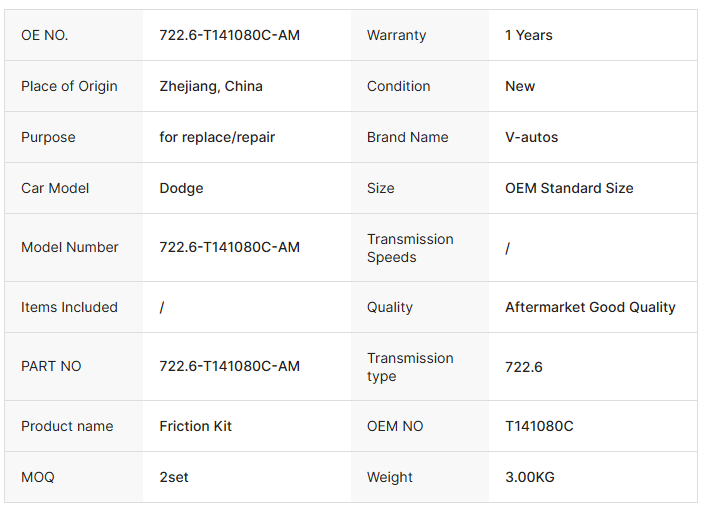Select the OE NO. value 722.6-T141080C-AM
The height and width of the screenshot is (509, 704).
point(229,35)
